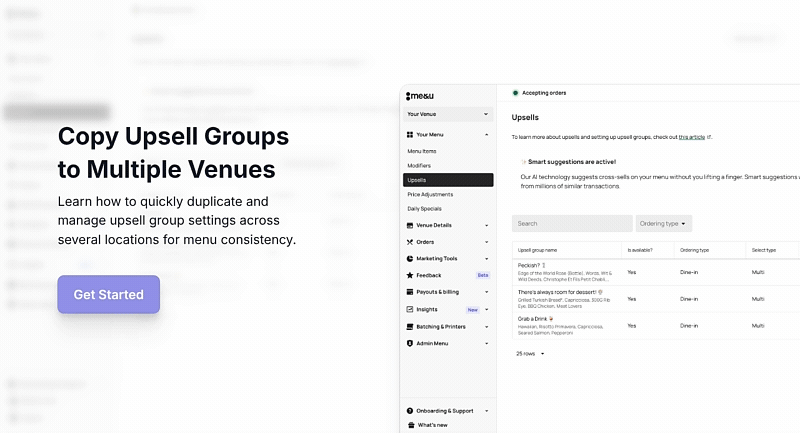Viewport: 800px width, 433px height.
Task: Open Daily Specials in sidebar
Action: pyautogui.click(x=424, y=209)
